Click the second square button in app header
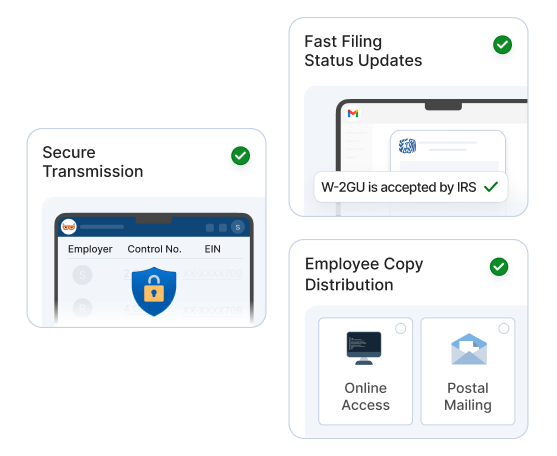This screenshot has width=557, height=456. [x=223, y=228]
